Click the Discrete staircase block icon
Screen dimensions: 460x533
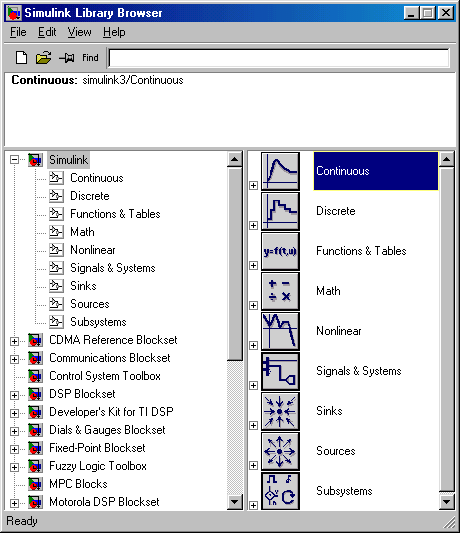pos(280,211)
